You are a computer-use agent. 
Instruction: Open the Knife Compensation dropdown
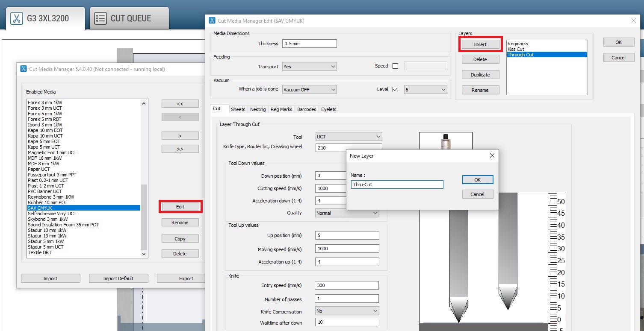click(x=347, y=311)
